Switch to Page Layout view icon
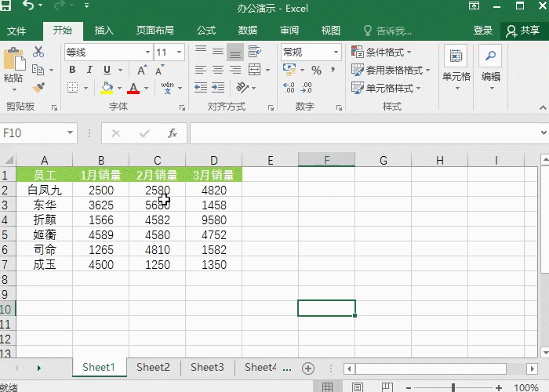This screenshot has width=549, height=392. pyautogui.click(x=357, y=387)
